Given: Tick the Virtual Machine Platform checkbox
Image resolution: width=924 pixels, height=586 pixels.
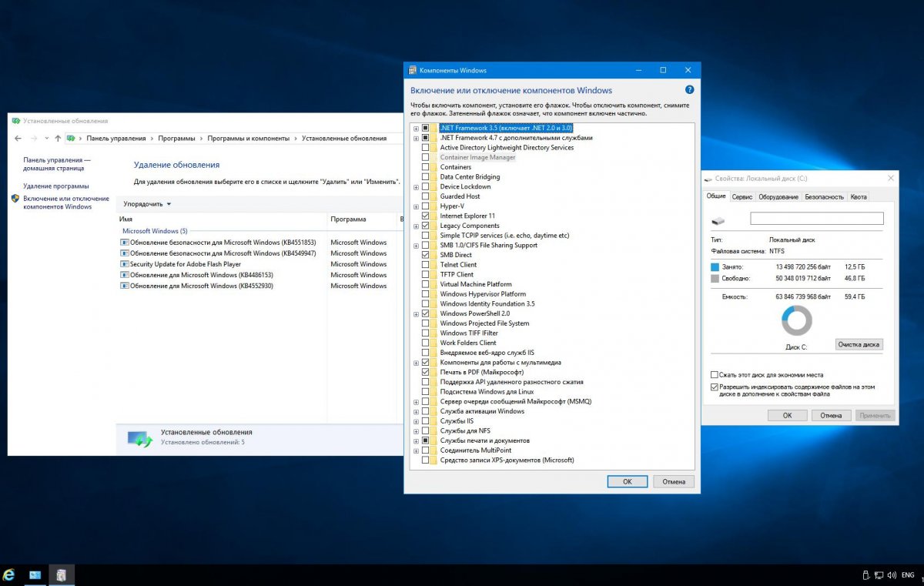Looking at the screenshot, I should pos(425,284).
